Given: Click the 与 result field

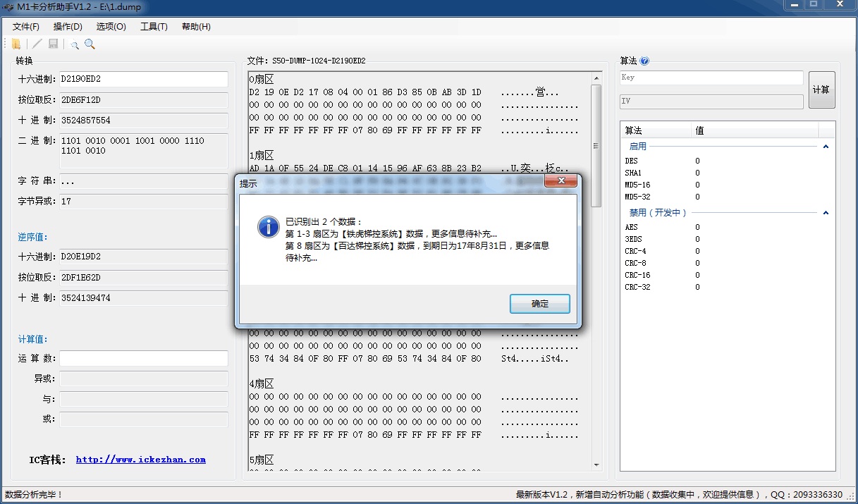Looking at the screenshot, I should (143, 400).
